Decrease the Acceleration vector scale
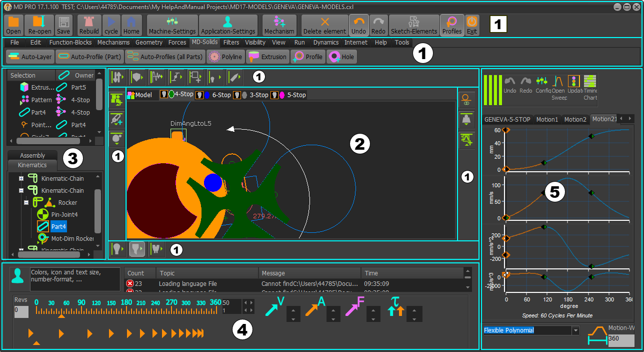Screen dimensions: 644x352 333,318
